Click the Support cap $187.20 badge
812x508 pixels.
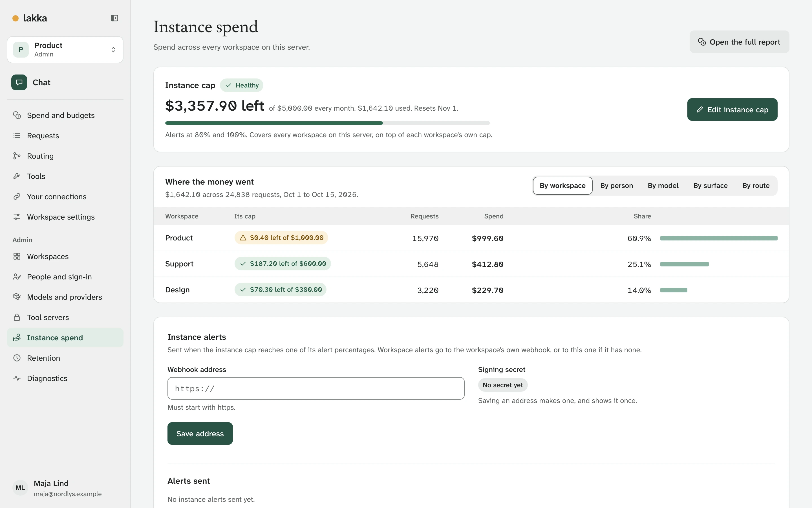point(283,264)
